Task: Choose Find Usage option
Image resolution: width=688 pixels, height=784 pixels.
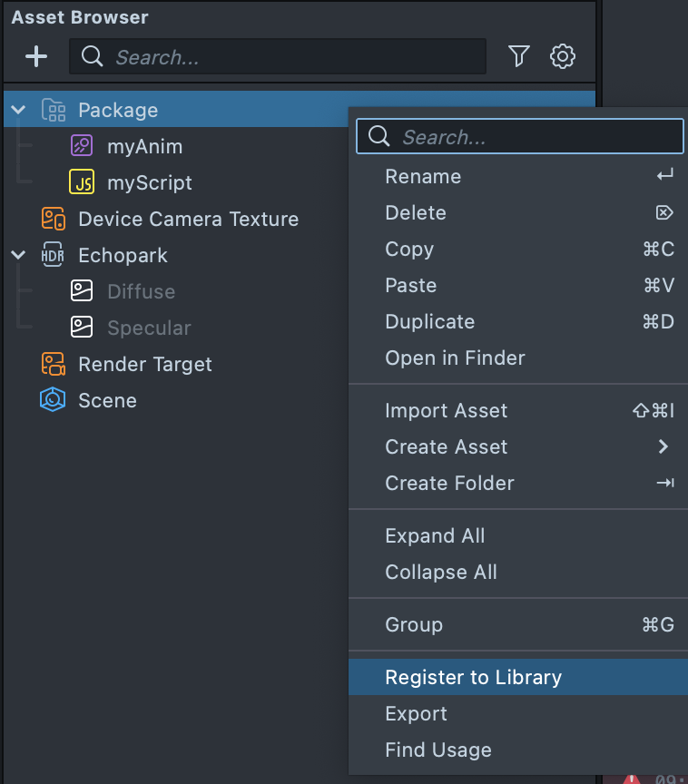Action: coord(438,750)
